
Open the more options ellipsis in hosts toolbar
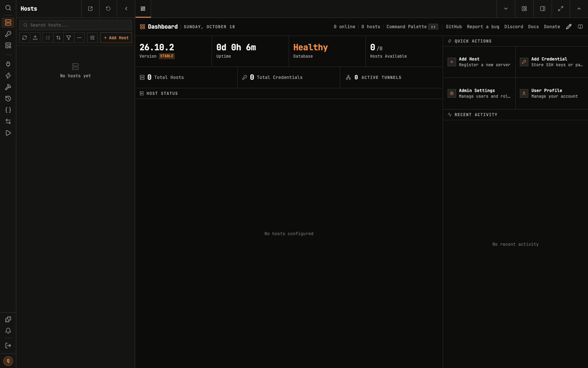point(79,38)
